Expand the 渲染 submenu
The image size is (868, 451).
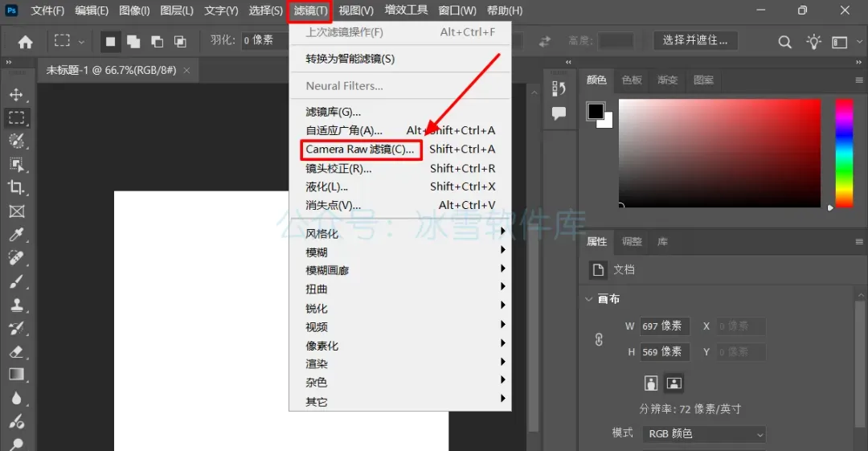pos(399,363)
